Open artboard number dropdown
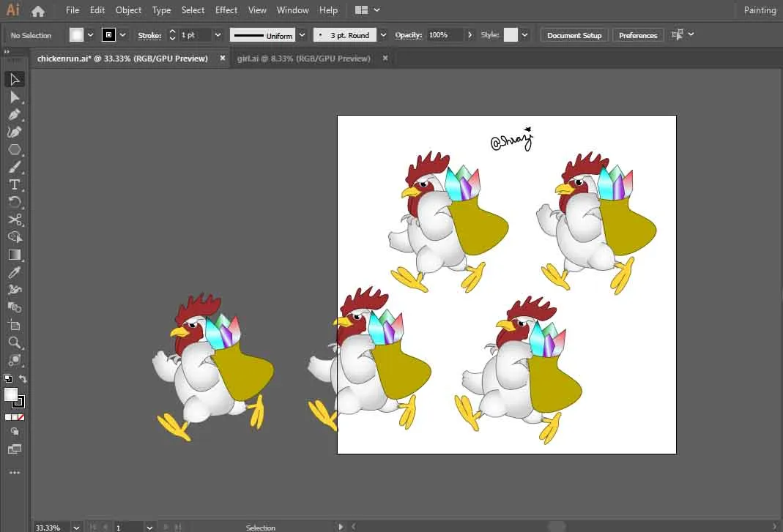The width and height of the screenshot is (783, 532). pyautogui.click(x=149, y=528)
